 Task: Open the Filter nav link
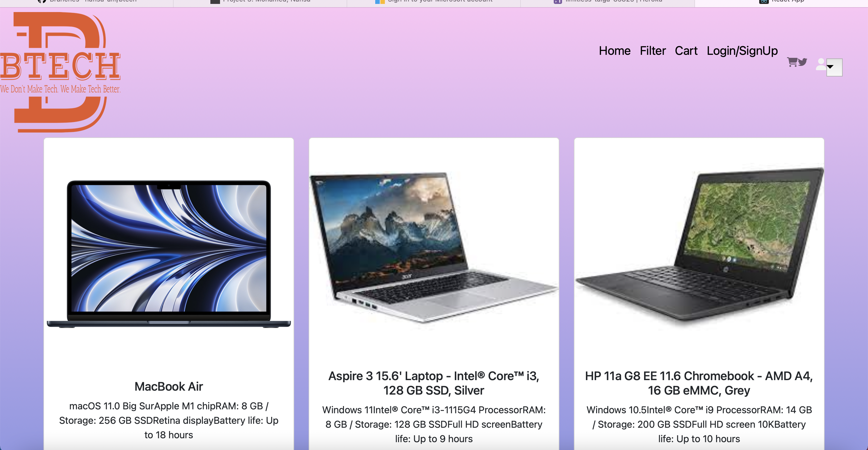653,51
